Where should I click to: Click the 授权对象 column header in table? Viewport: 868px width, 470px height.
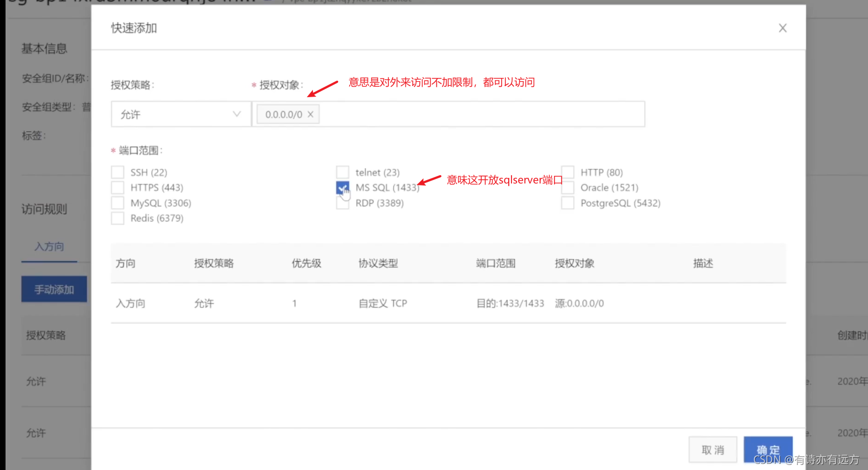coord(575,263)
